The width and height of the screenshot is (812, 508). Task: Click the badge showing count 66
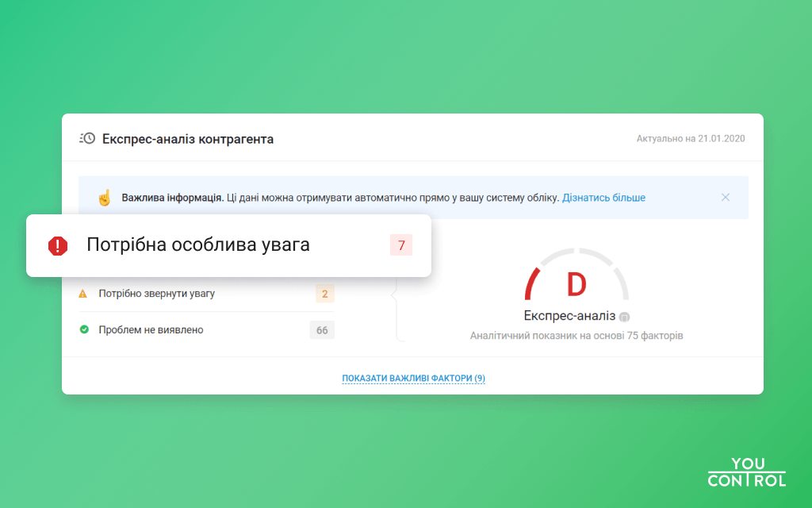pyautogui.click(x=322, y=329)
